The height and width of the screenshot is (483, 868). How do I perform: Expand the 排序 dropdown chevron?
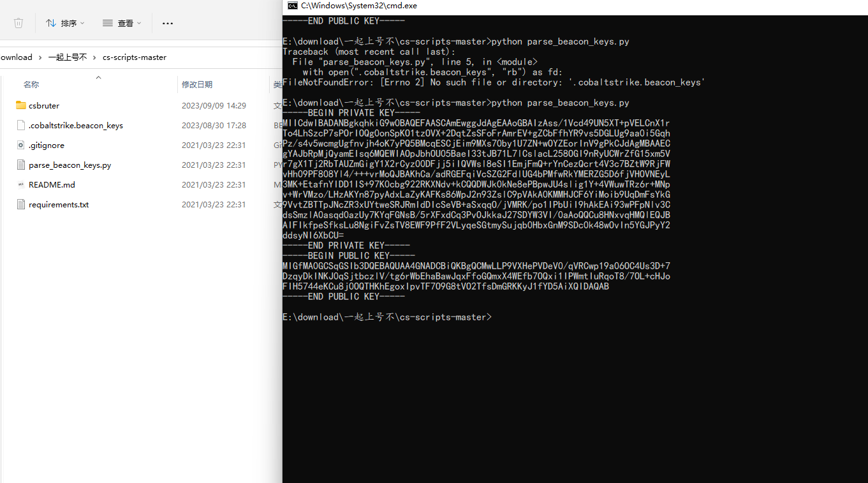82,24
